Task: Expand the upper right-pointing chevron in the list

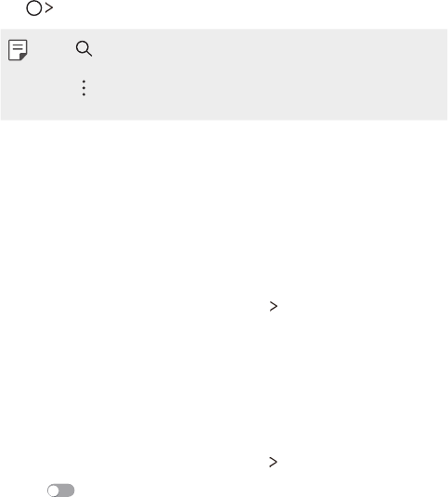Action: coord(274,306)
